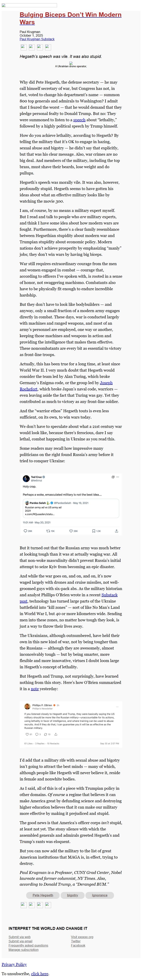The height and width of the screenshot is (980, 142).
Task: Click the second share icon under the byline
Action: point(32,47)
